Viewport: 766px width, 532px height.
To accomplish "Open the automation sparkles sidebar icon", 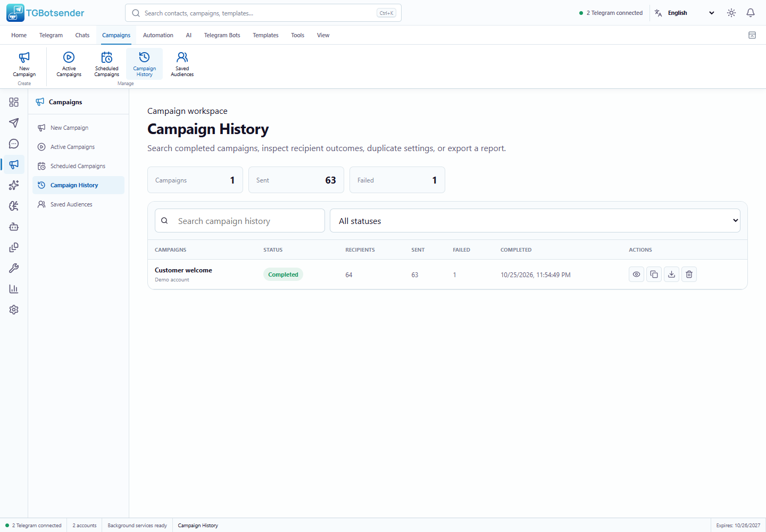I will (x=14, y=185).
